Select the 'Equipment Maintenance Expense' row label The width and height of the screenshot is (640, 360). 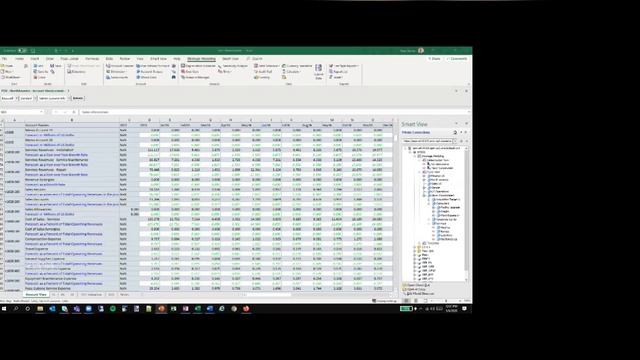[51, 278]
